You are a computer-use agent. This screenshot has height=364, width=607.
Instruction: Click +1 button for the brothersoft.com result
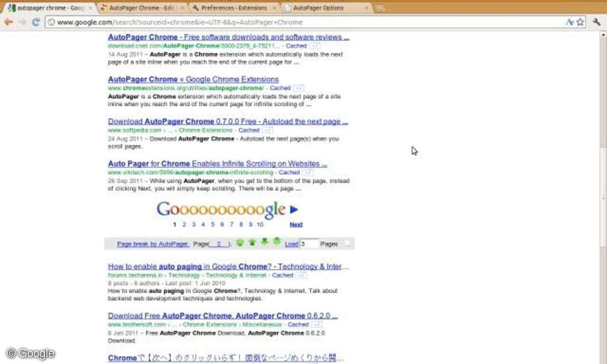[317, 325]
